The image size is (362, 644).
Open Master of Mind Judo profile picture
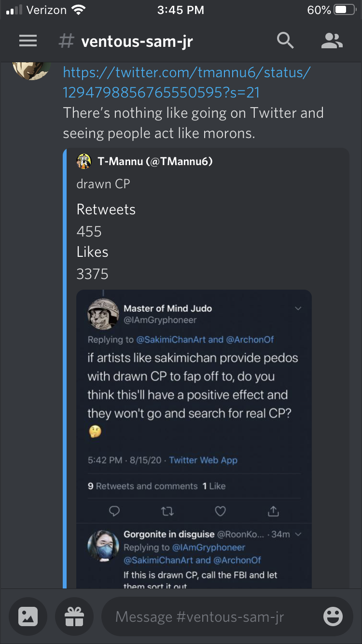pos(103,314)
